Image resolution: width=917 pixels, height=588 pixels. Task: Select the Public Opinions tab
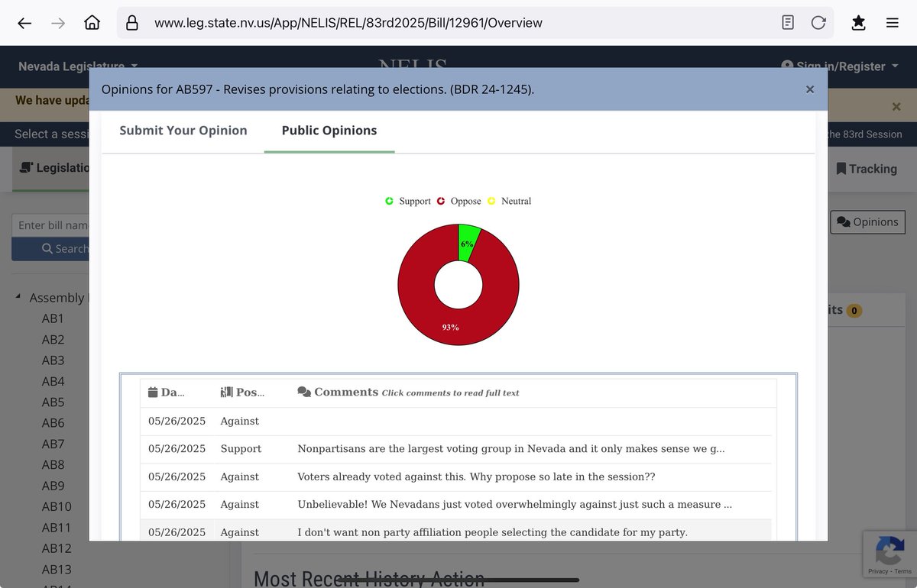click(x=329, y=131)
